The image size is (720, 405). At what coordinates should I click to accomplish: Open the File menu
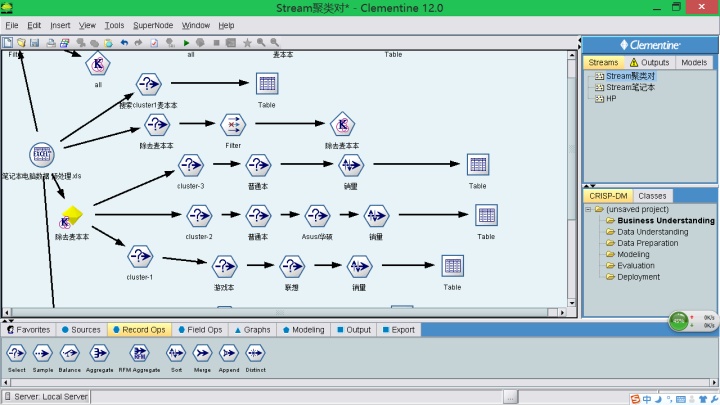point(11,25)
